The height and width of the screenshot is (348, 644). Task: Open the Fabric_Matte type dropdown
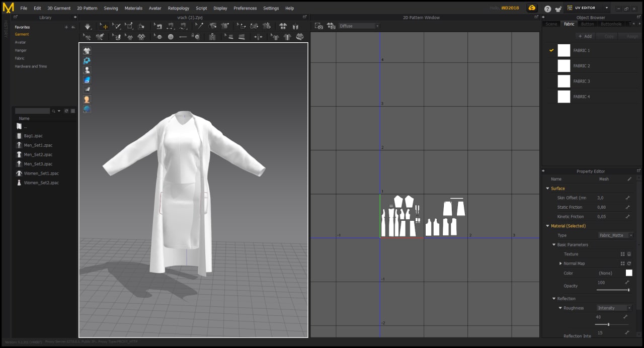point(615,235)
